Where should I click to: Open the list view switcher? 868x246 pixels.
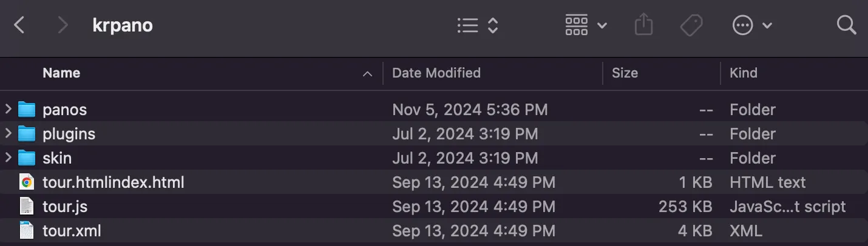click(477, 25)
